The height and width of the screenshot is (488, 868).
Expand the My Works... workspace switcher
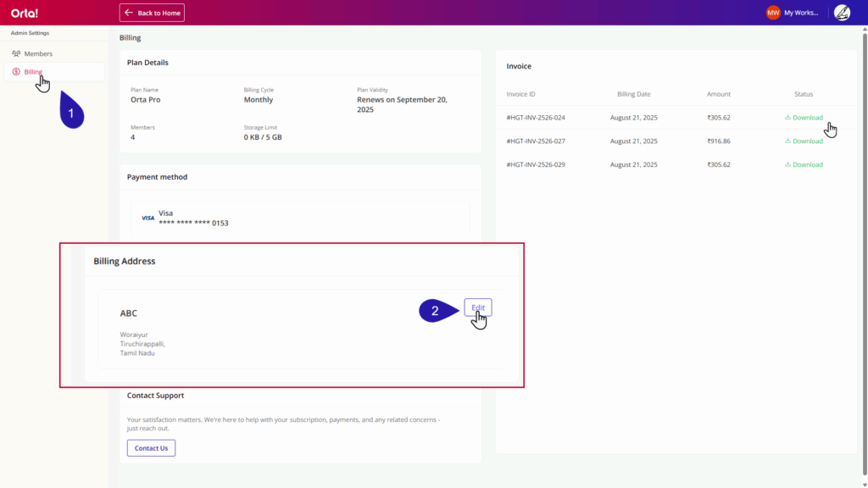801,13
